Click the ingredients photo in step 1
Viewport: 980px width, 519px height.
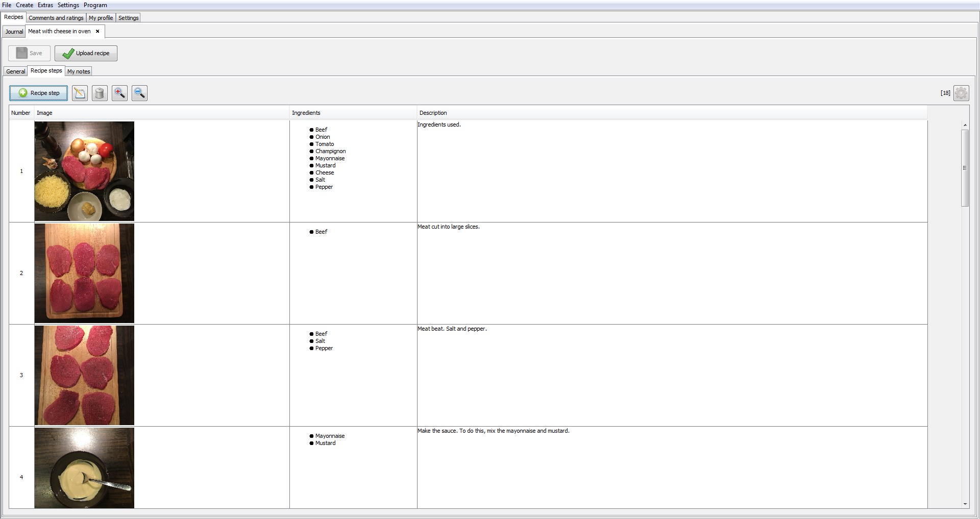click(x=84, y=171)
